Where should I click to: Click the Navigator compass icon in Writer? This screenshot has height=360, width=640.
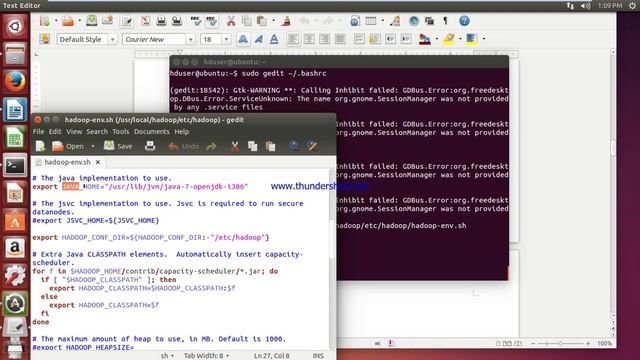414,21
